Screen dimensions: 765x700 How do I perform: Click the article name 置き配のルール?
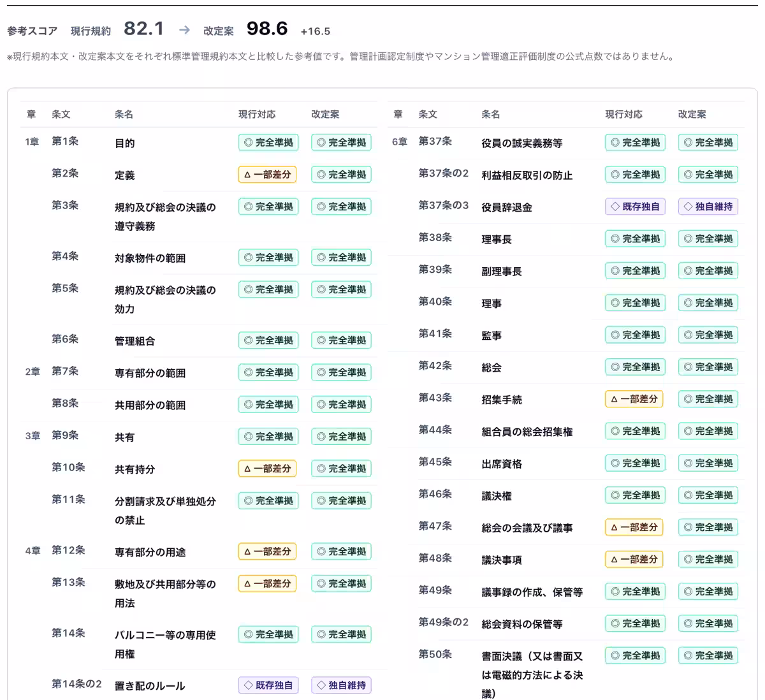tap(150, 686)
